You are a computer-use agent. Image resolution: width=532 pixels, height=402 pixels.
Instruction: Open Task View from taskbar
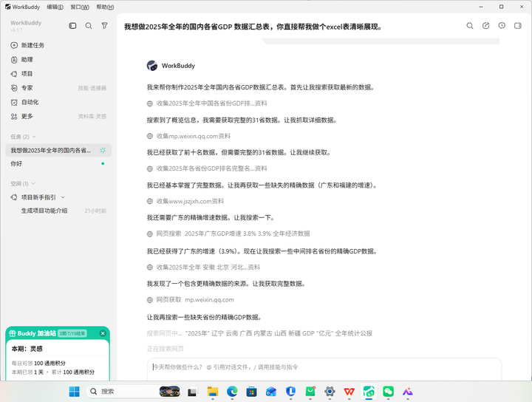192,392
